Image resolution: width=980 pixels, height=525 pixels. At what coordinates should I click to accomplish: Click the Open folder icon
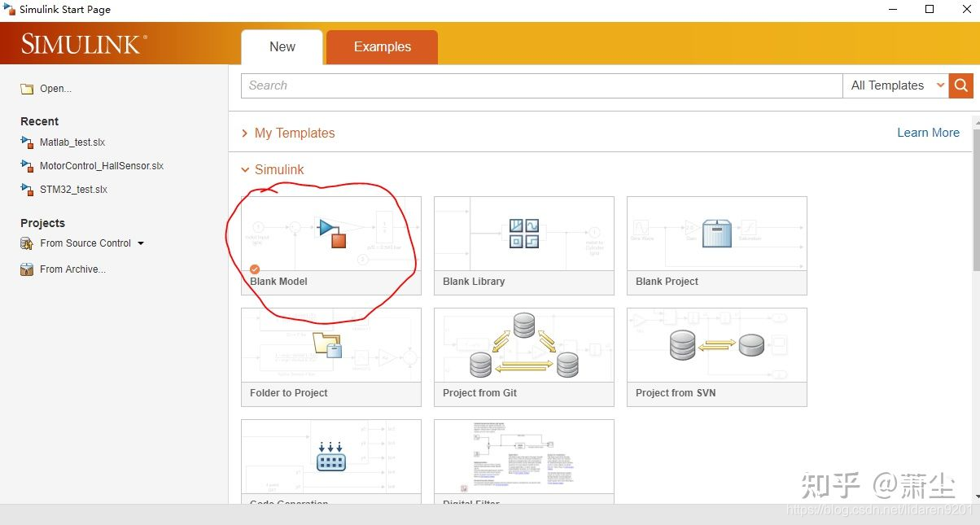point(27,89)
